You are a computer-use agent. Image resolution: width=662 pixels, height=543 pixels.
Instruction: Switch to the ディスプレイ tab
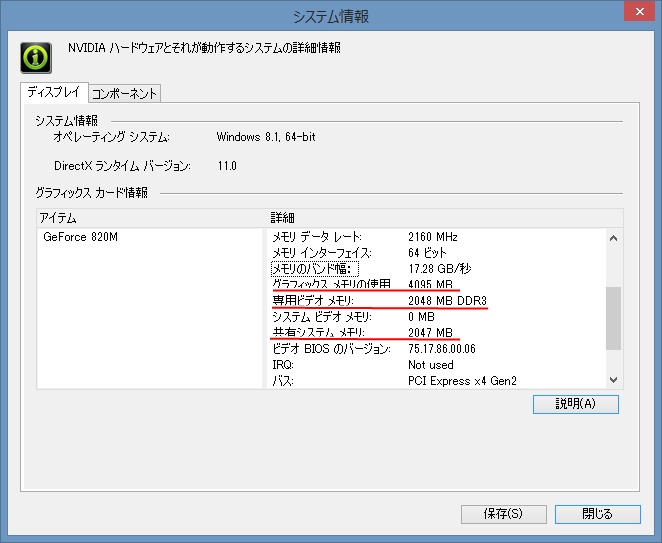pos(54,92)
